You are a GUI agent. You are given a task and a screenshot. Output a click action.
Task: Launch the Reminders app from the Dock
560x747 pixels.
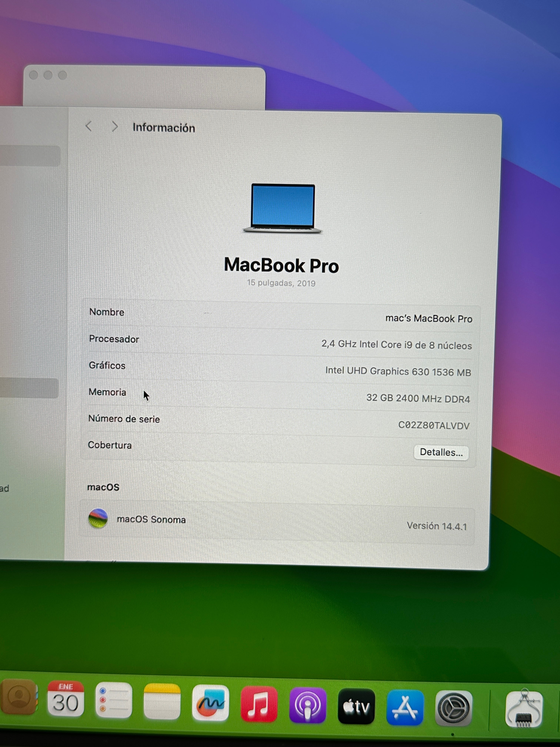(x=114, y=700)
